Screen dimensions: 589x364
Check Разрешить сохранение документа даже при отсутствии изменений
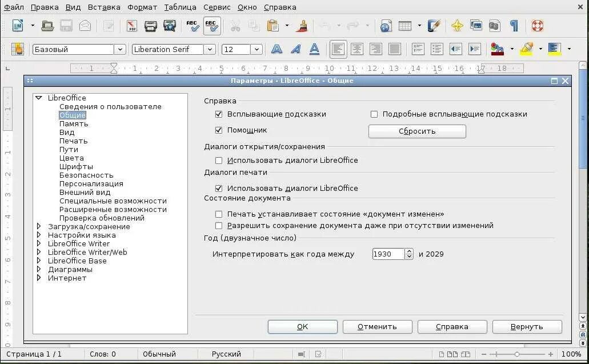[219, 226]
